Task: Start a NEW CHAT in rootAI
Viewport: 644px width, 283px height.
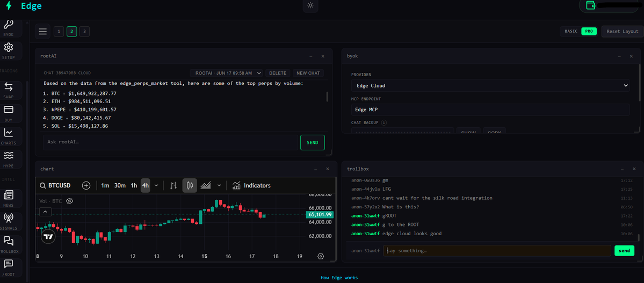Action: pos(308,73)
